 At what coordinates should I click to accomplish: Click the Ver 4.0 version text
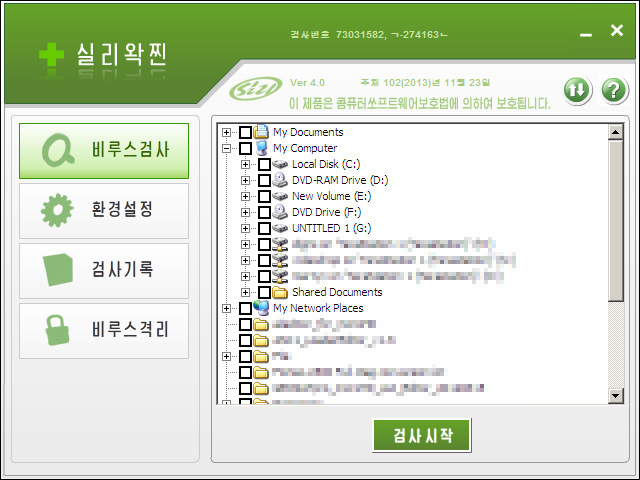click(x=307, y=83)
